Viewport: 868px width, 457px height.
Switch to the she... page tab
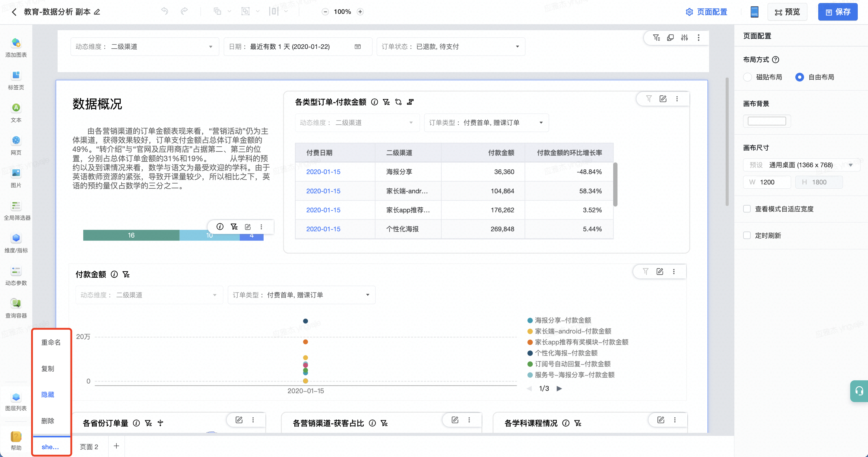(x=51, y=446)
